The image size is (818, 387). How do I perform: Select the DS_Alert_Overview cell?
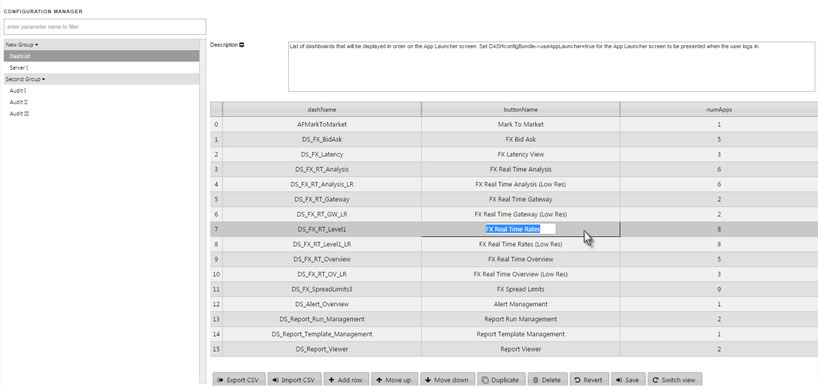click(322, 304)
